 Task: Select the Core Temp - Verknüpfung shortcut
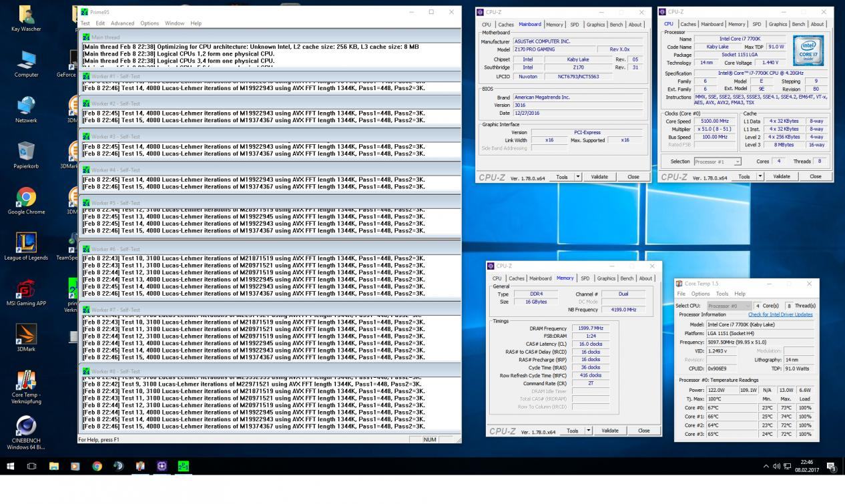click(x=26, y=387)
